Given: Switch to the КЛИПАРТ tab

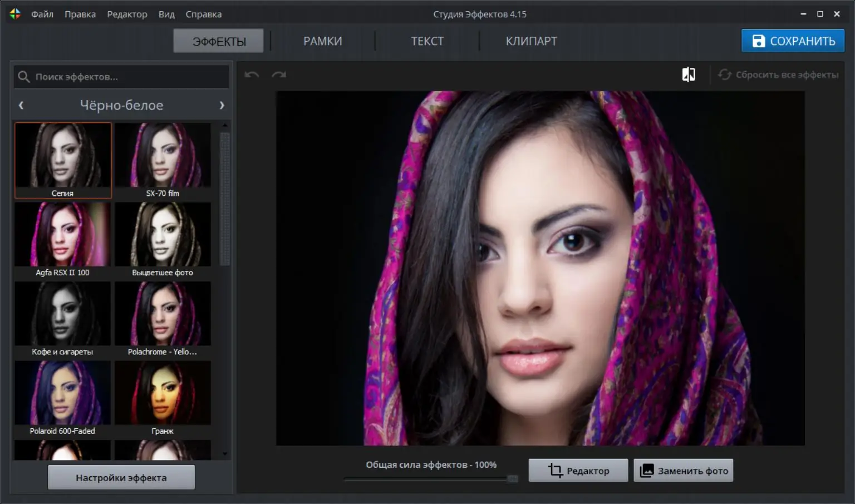Looking at the screenshot, I should [x=530, y=41].
